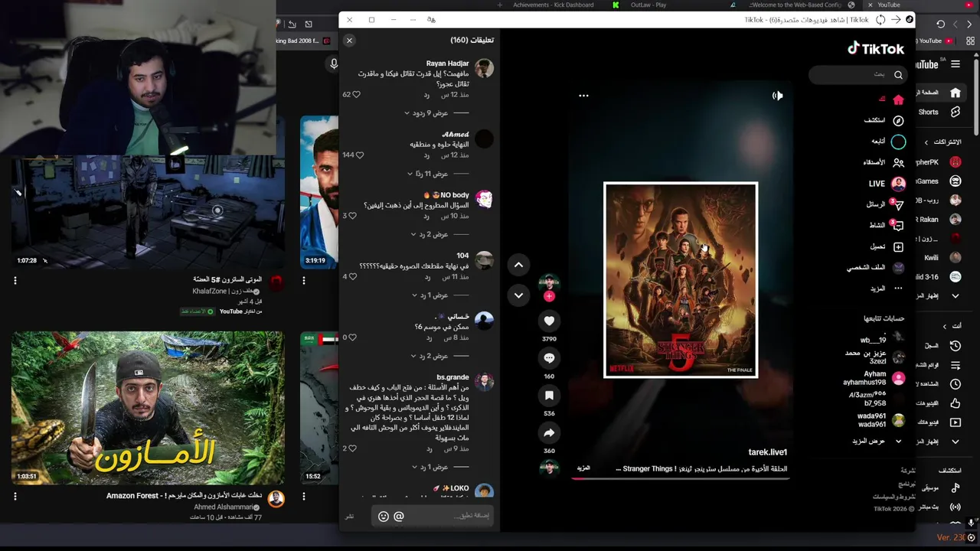Open Rayan Hadjar's profile picture
This screenshot has width=980, height=551.
tap(484, 68)
